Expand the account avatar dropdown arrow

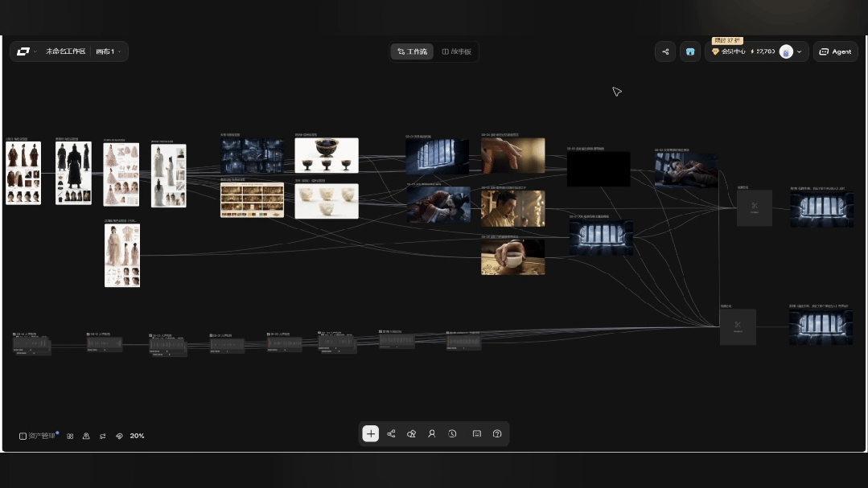[x=800, y=51]
